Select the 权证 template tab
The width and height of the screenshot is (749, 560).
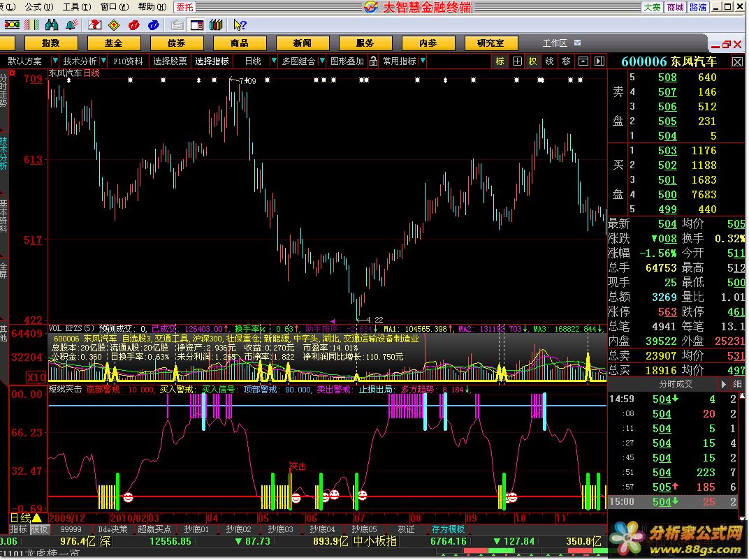coord(406,529)
